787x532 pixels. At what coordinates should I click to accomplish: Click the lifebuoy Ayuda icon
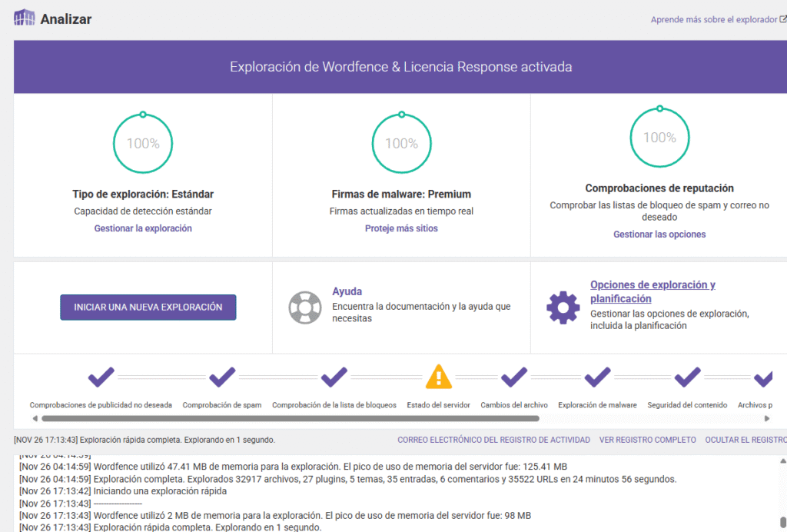click(x=304, y=307)
